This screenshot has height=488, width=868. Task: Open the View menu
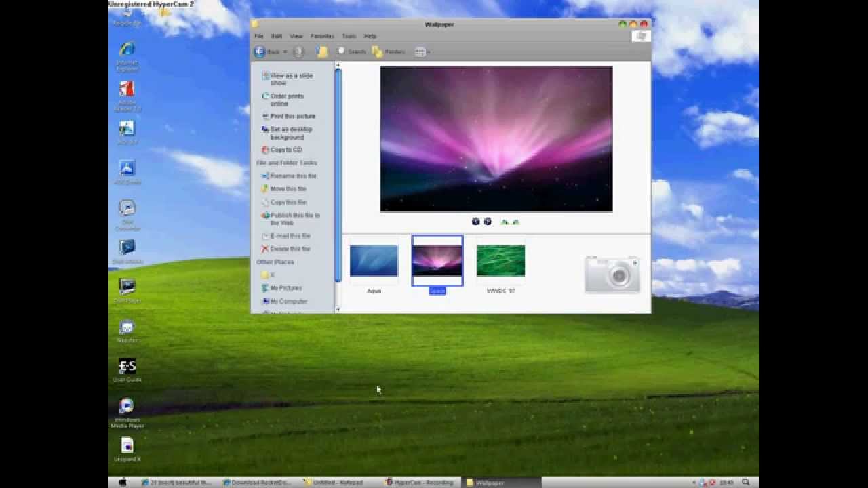pos(296,36)
